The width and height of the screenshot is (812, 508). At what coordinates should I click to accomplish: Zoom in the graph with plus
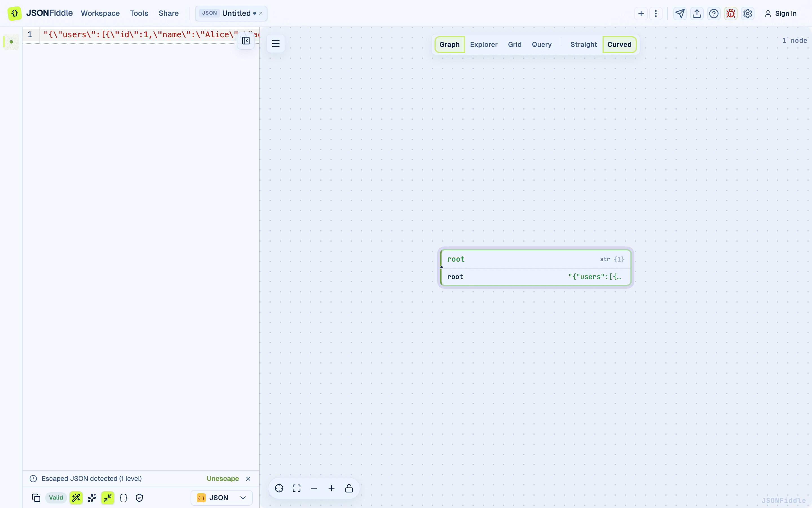click(332, 488)
